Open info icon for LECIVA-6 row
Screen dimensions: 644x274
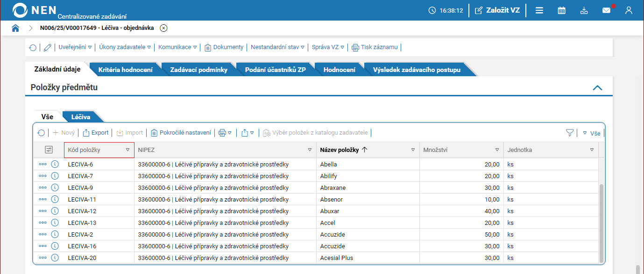pos(55,164)
